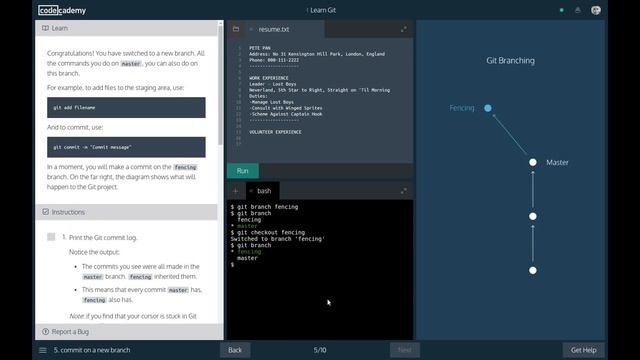Click the Learn book icon
The width and height of the screenshot is (640, 360).
(x=45, y=28)
